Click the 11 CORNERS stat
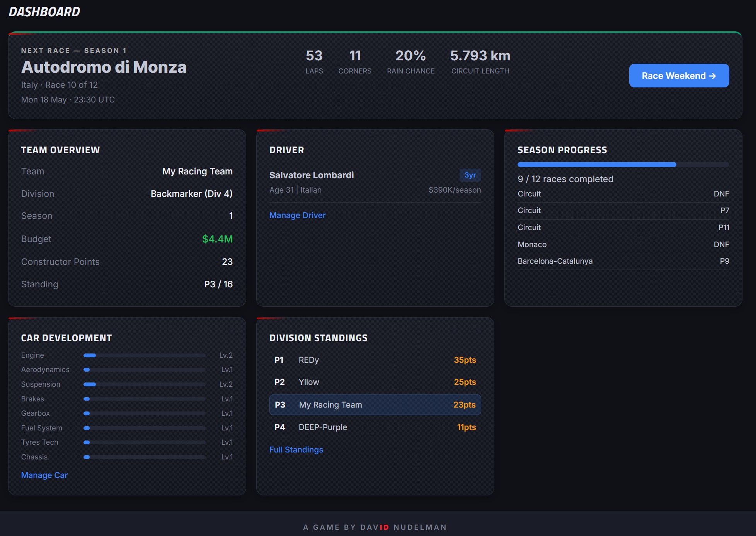The image size is (756, 536). pyautogui.click(x=355, y=62)
